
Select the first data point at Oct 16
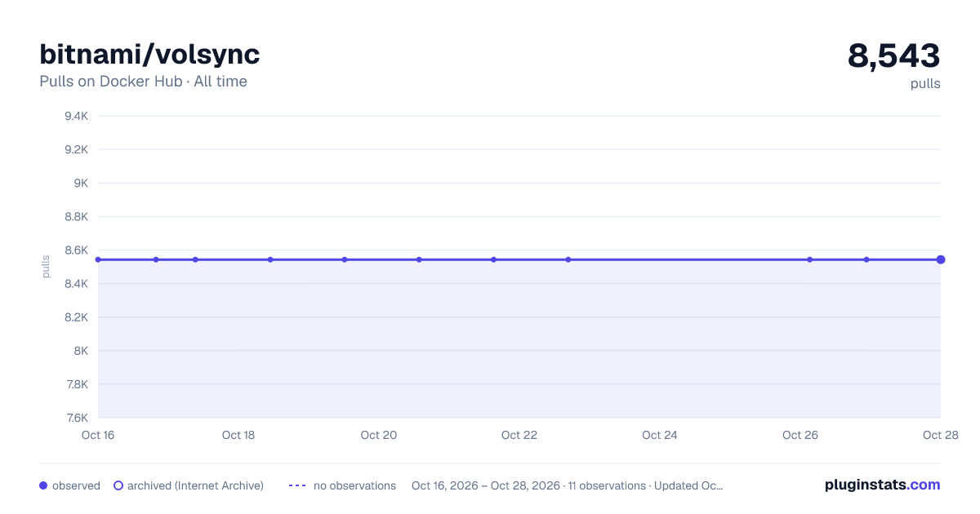click(x=98, y=259)
